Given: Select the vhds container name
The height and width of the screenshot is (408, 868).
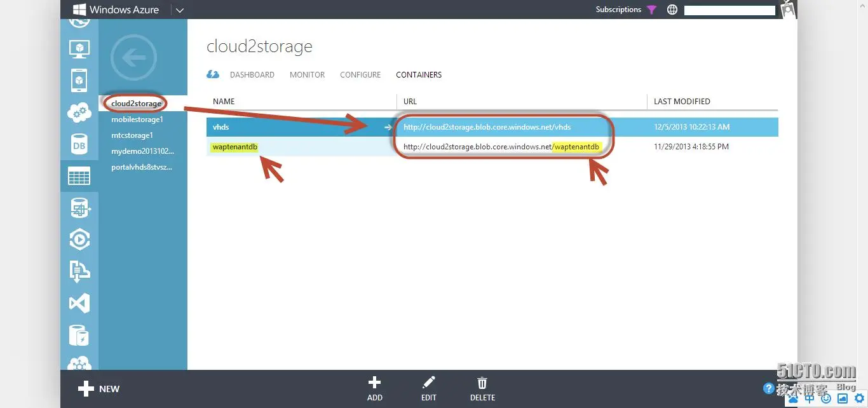Looking at the screenshot, I should click(x=220, y=127).
